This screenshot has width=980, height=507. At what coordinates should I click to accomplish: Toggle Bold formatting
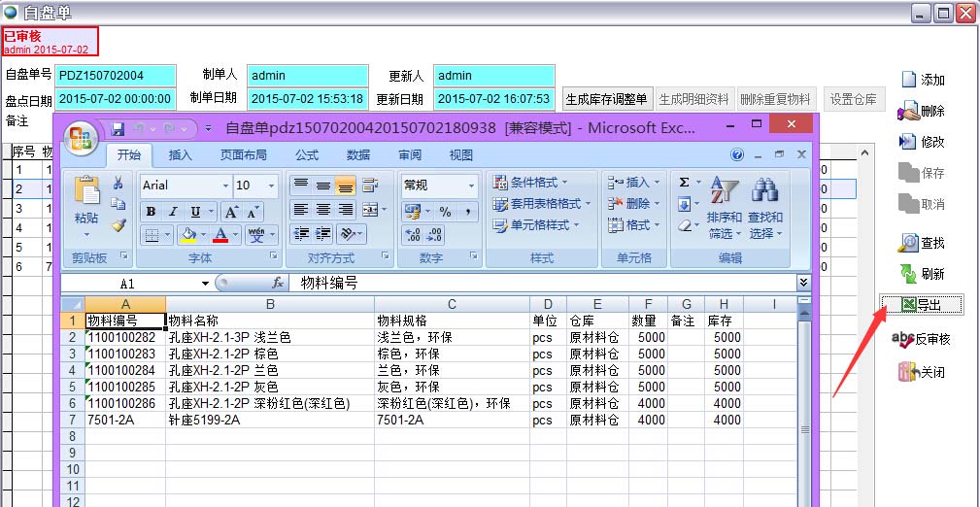tap(151, 212)
